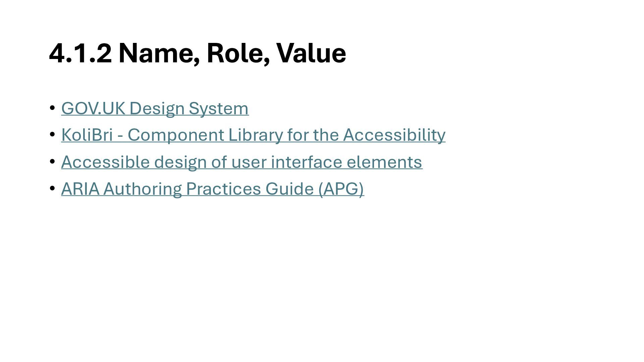Click the word "elements" in third link
644x362 pixels.
(384, 162)
